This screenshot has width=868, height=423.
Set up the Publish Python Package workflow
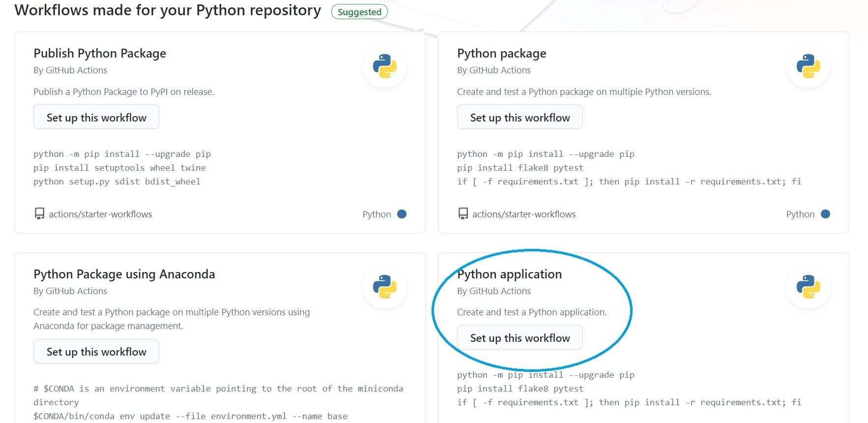pos(96,117)
